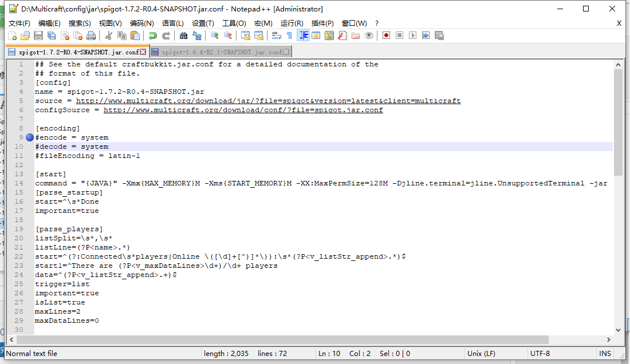Open the 运行(R) menu
Viewport: 630px width, 364px height.
[x=292, y=23]
